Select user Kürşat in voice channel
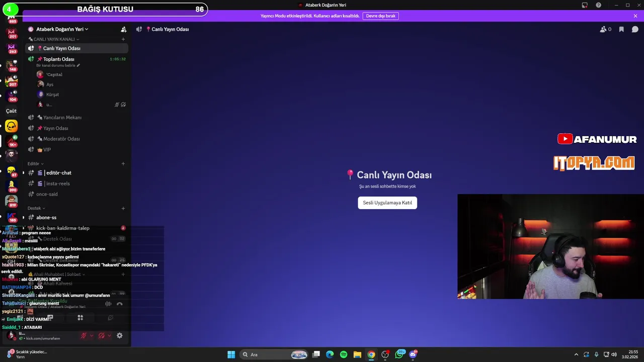 (48, 95)
